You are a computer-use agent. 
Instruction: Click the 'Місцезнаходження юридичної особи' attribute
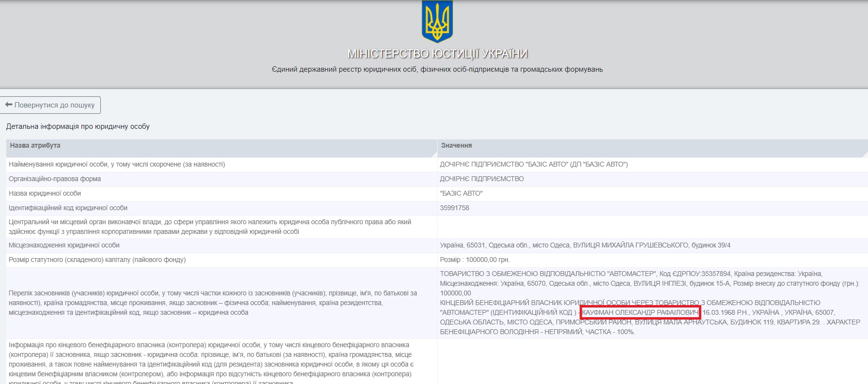(x=64, y=246)
